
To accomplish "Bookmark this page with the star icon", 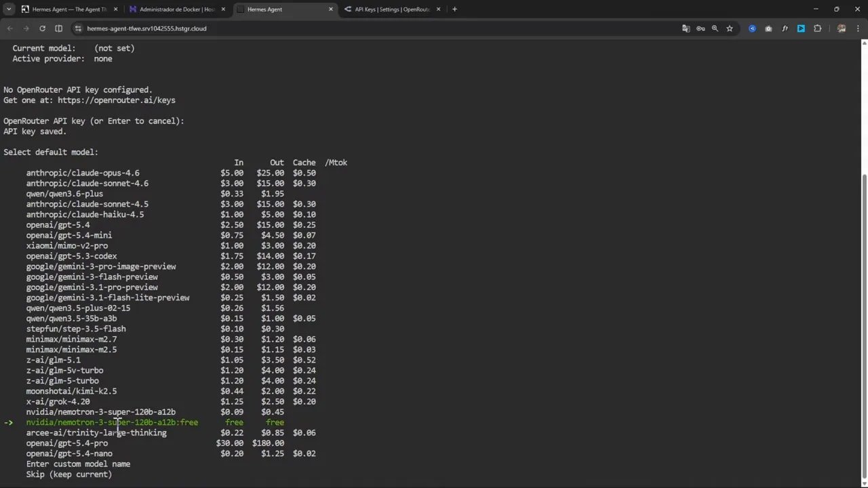I will point(730,28).
